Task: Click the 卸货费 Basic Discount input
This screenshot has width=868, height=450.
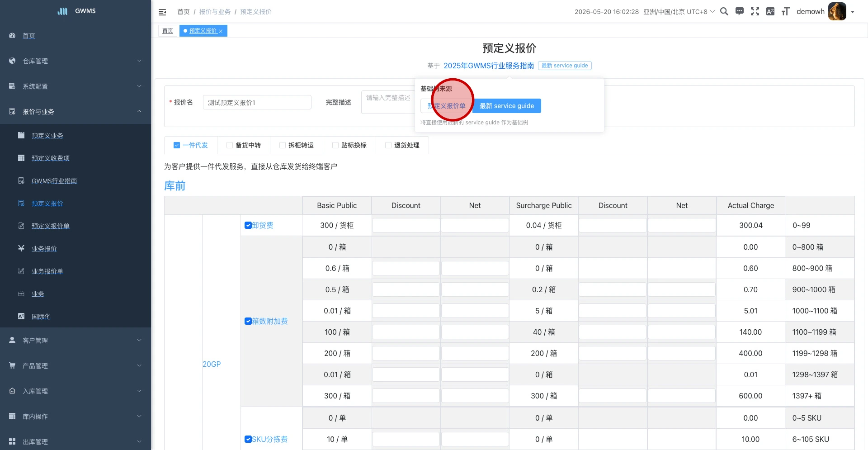Action: (x=406, y=225)
